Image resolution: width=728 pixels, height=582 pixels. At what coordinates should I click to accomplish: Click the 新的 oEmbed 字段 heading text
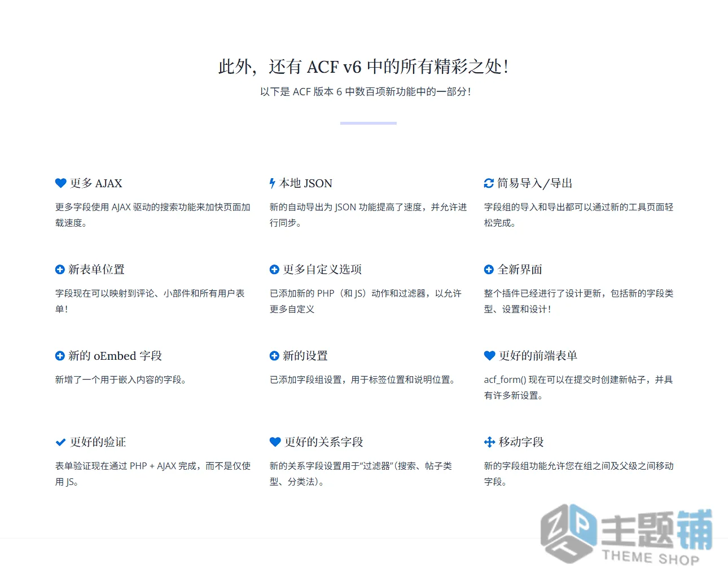pos(115,356)
